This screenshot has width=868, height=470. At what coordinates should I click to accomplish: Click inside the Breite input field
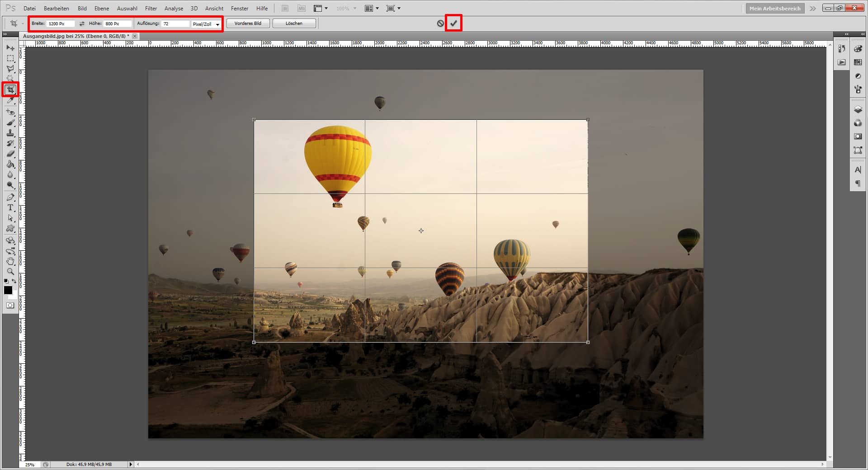[x=61, y=23]
